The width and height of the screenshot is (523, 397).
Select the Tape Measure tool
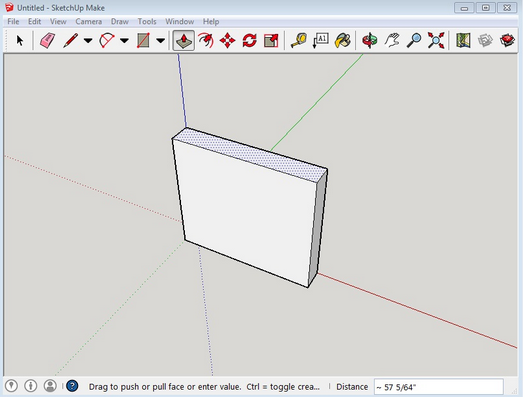[299, 41]
